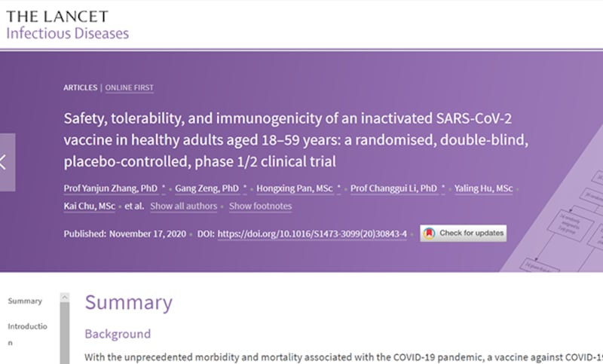This screenshot has height=364, width=603.
Task: Open the Articles section link
Action: 80,88
